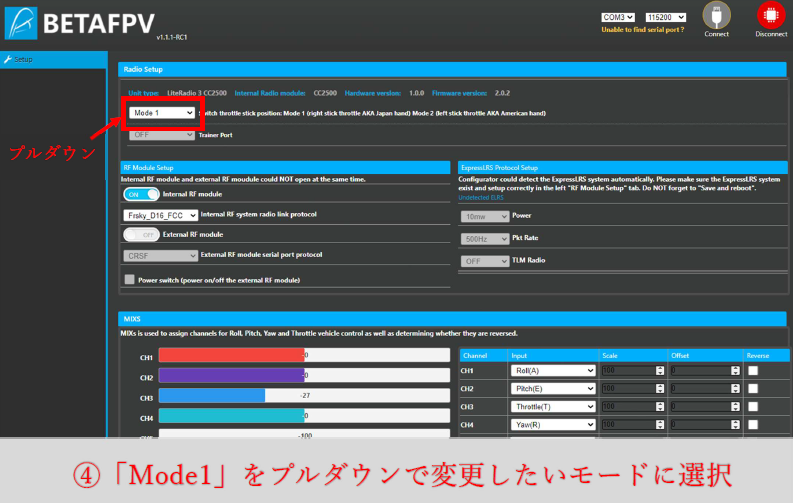Open the Frsky_D16_FCC protocol dropdown

[160, 215]
